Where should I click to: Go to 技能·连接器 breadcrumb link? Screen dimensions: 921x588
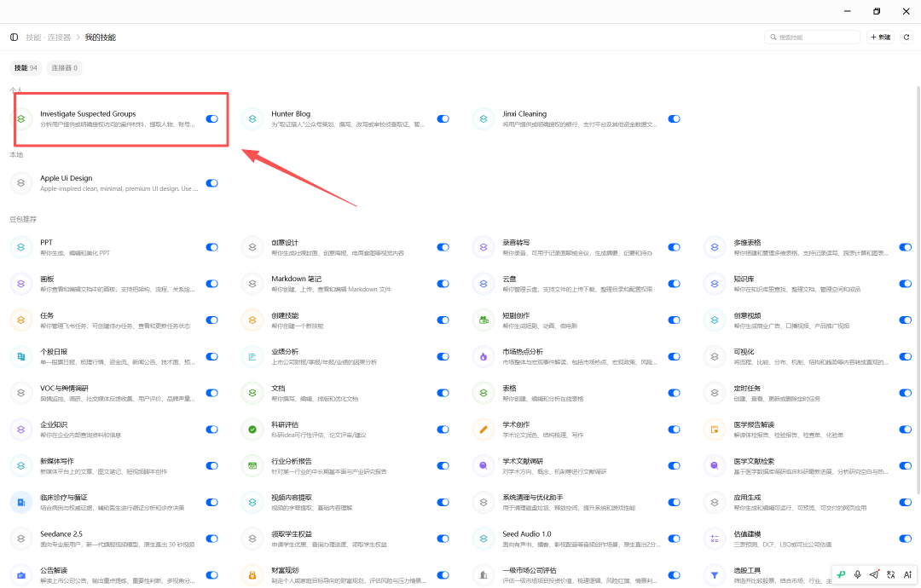click(x=48, y=37)
